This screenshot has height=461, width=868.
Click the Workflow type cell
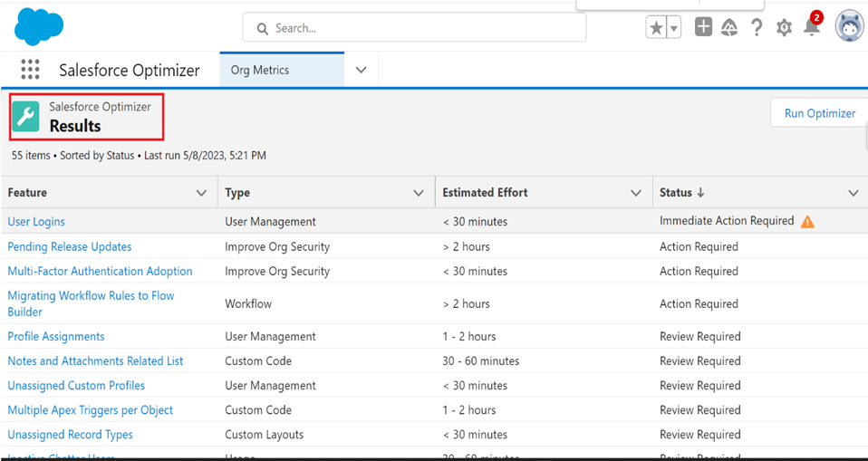248,303
